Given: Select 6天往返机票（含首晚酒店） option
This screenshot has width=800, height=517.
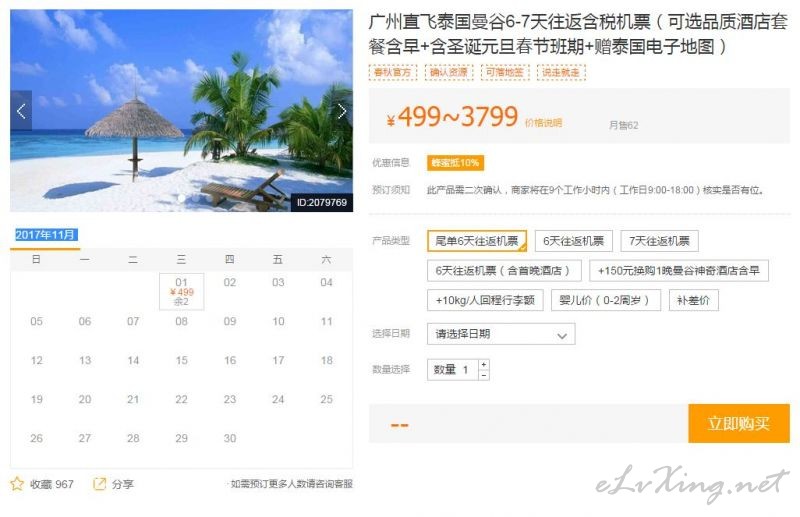Looking at the screenshot, I should pyautogui.click(x=504, y=270).
